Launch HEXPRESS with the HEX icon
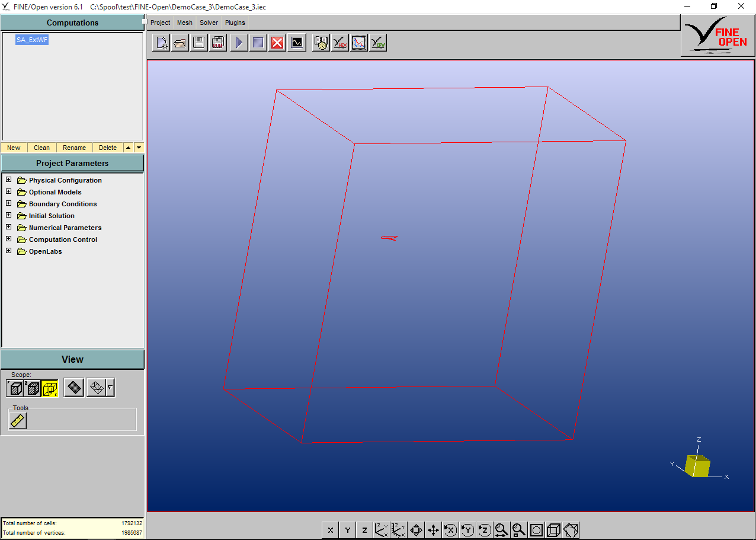This screenshot has height=540, width=756. point(340,43)
